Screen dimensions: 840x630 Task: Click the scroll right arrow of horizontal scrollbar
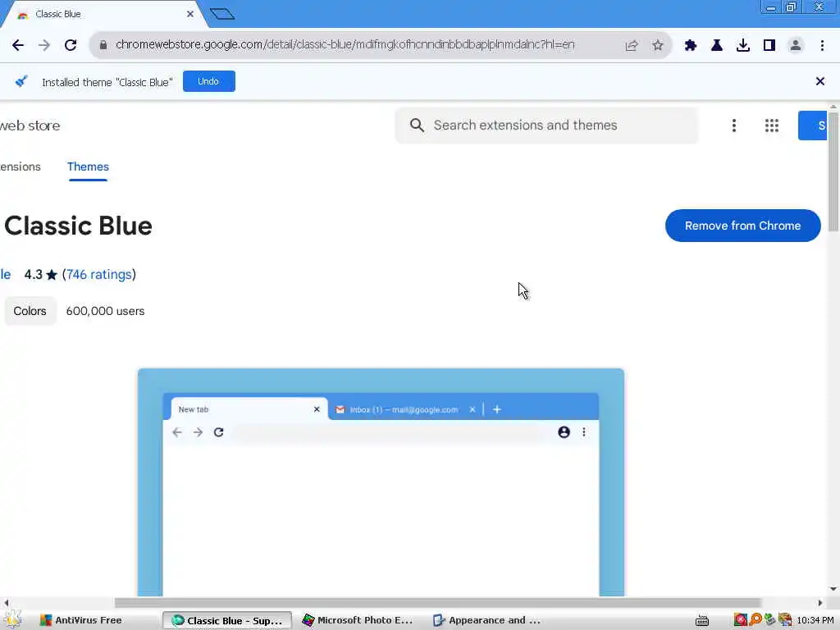point(820,603)
